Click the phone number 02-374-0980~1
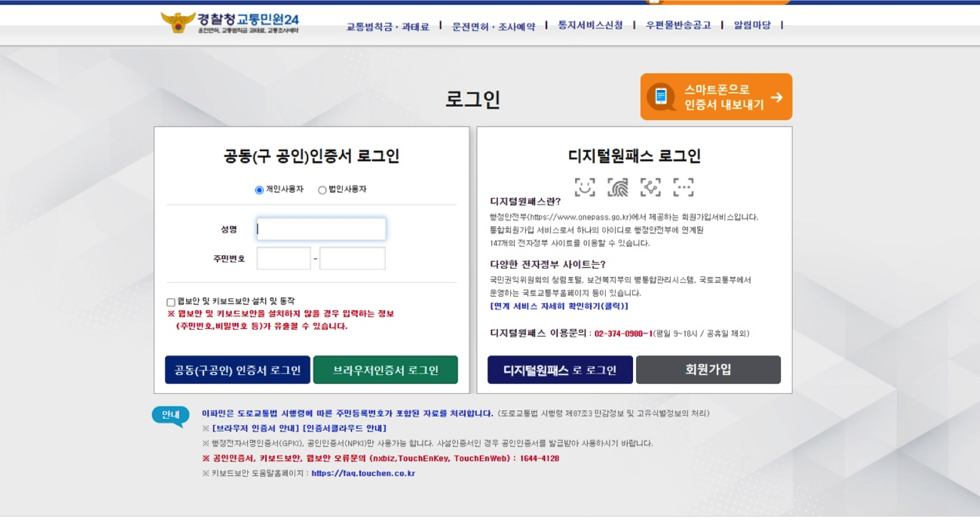 [x=623, y=334]
